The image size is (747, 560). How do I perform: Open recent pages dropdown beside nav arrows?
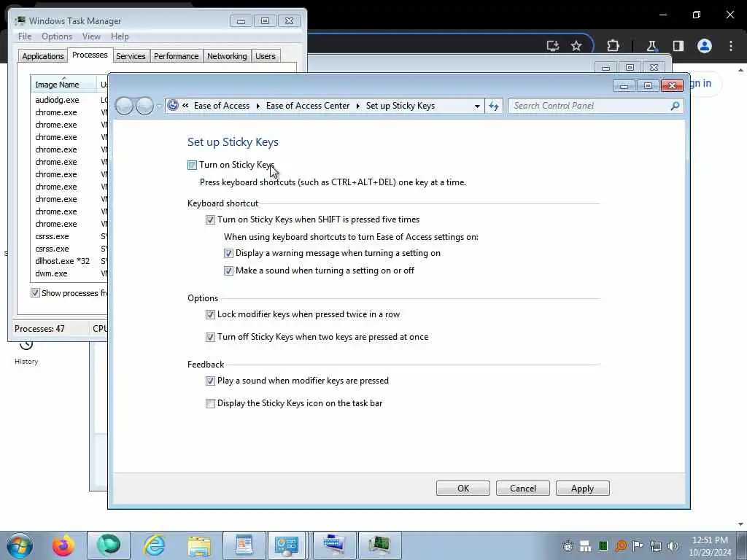[159, 106]
